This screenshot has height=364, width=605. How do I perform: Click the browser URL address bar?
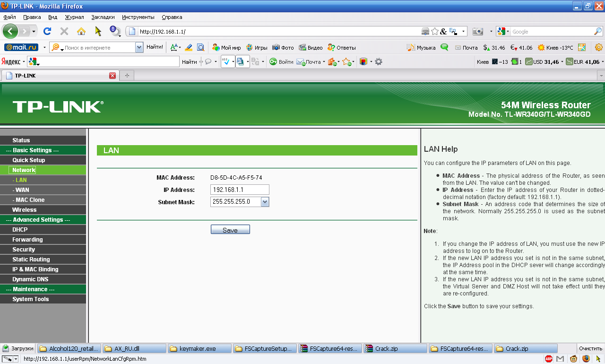[279, 32]
